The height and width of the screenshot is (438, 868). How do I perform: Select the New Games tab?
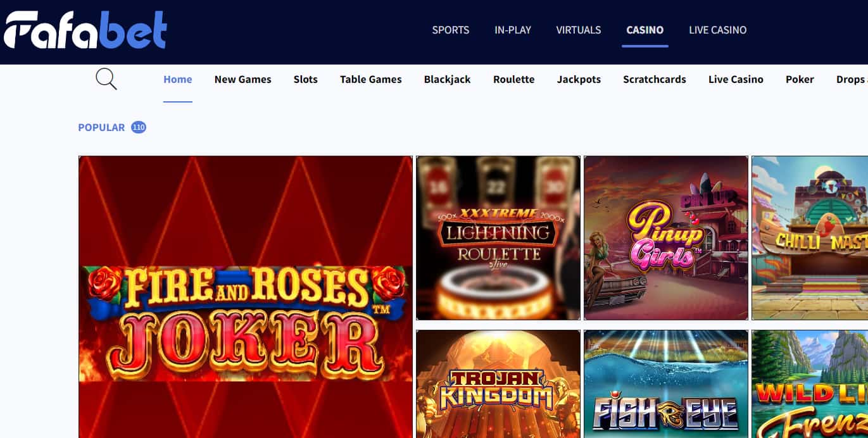coord(242,79)
